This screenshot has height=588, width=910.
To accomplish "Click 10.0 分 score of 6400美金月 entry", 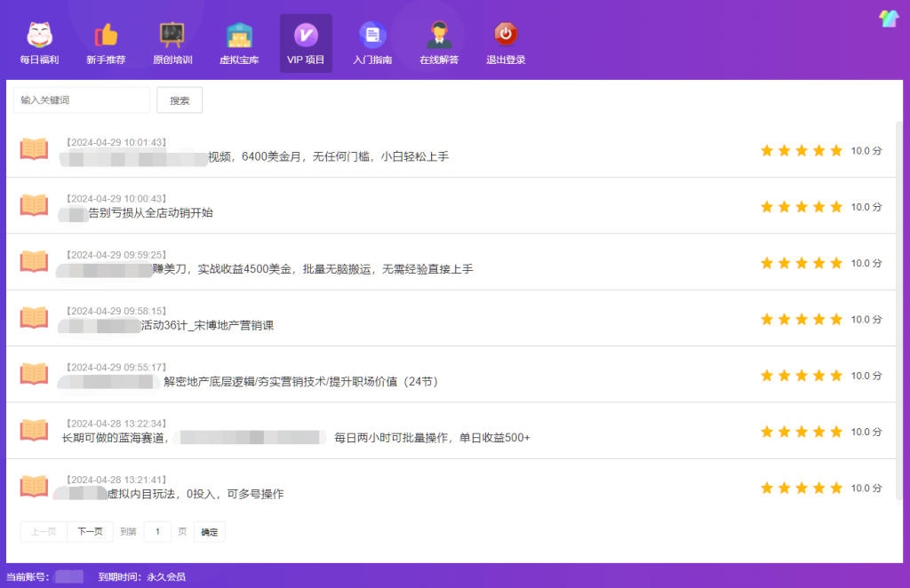I will (x=866, y=151).
